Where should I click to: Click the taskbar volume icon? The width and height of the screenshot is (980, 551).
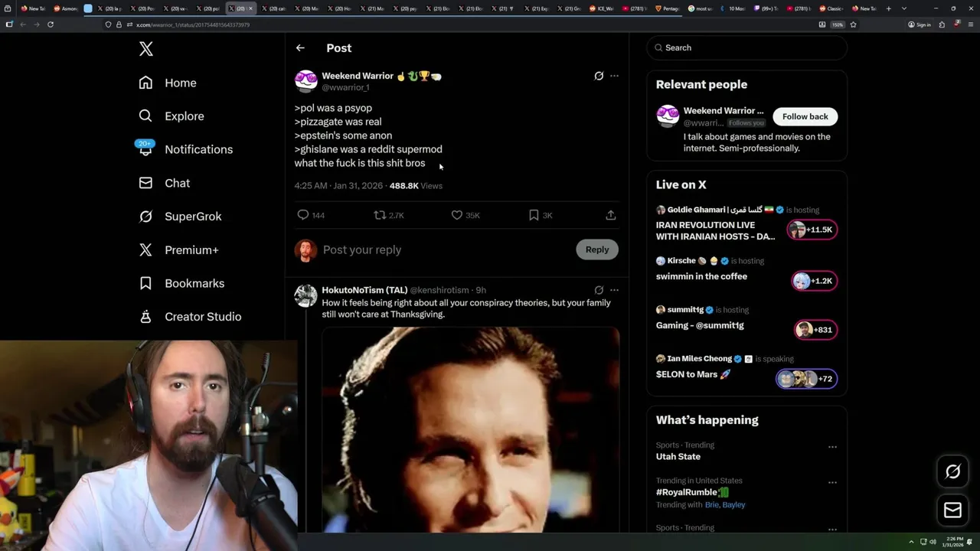tap(933, 542)
